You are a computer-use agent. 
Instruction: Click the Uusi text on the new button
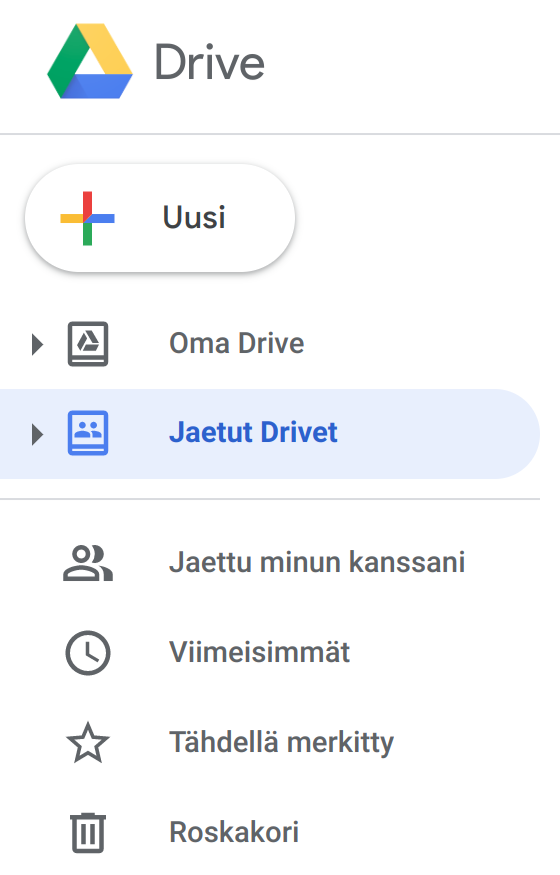[x=194, y=217]
